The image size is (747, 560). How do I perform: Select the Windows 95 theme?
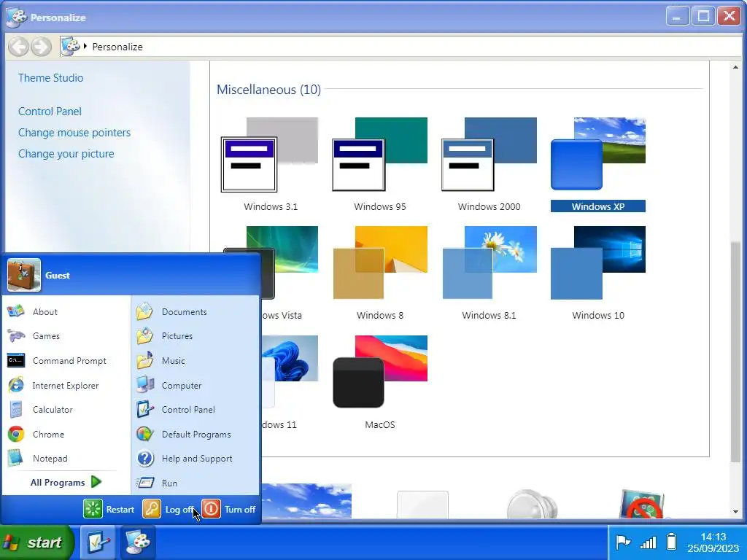[379, 165]
